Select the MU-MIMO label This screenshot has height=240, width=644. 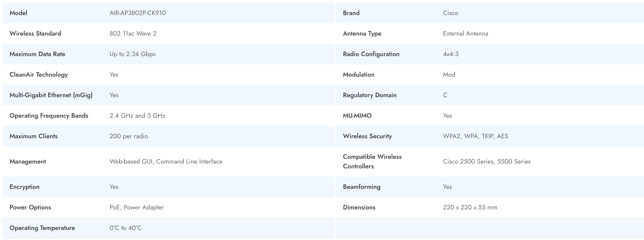tap(357, 116)
